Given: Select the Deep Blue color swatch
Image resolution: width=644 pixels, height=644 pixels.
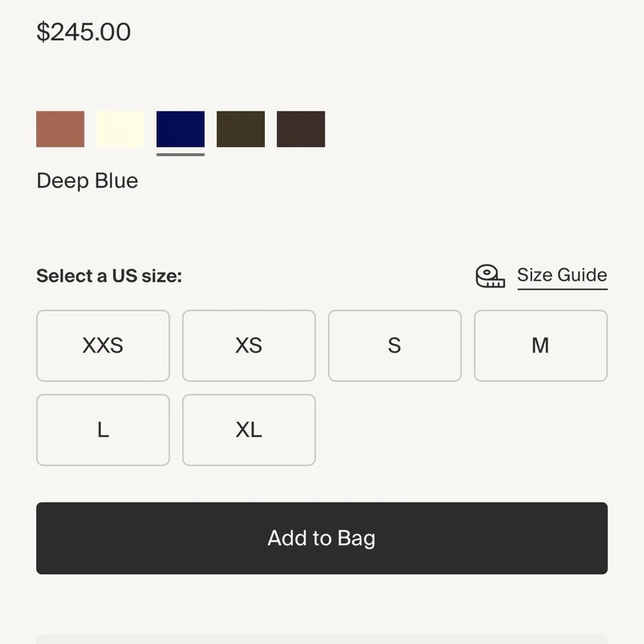Looking at the screenshot, I should [180, 129].
